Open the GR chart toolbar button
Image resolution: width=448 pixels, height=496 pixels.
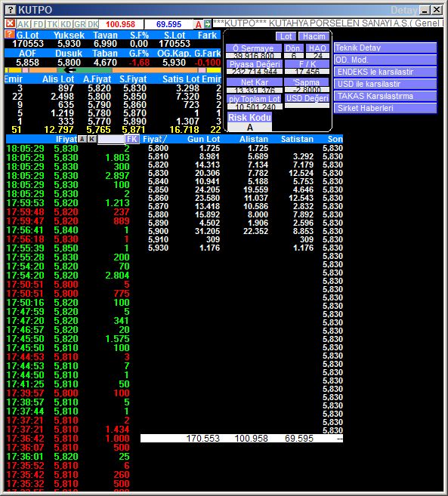pos(80,24)
